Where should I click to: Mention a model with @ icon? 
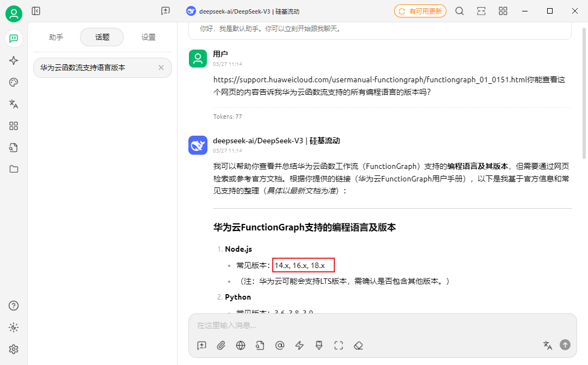coord(280,345)
